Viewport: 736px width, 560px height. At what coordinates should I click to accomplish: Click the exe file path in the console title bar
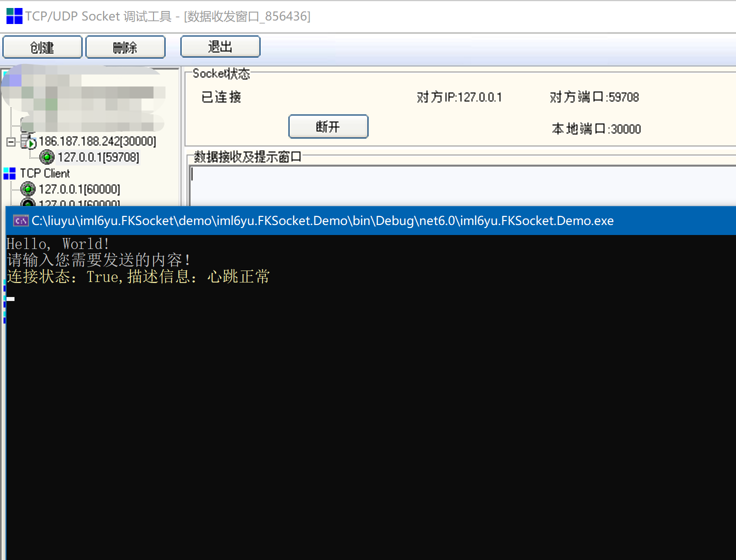tap(322, 220)
